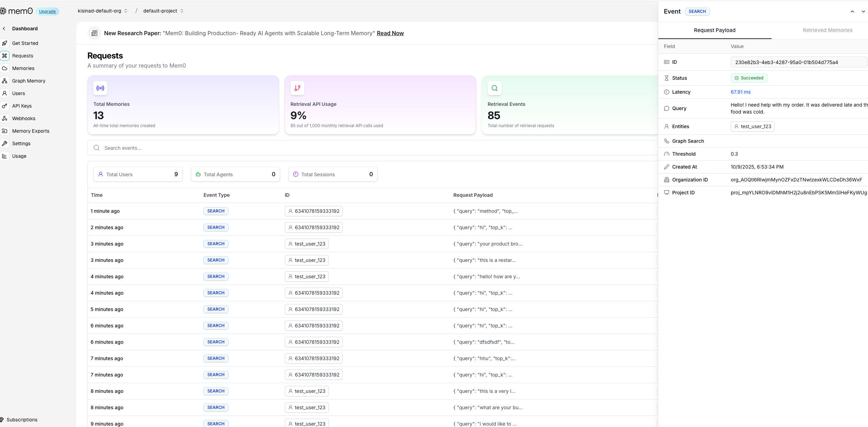The height and width of the screenshot is (427, 868).
Task: Switch to the Retrieved Memories tab
Action: pyautogui.click(x=827, y=30)
